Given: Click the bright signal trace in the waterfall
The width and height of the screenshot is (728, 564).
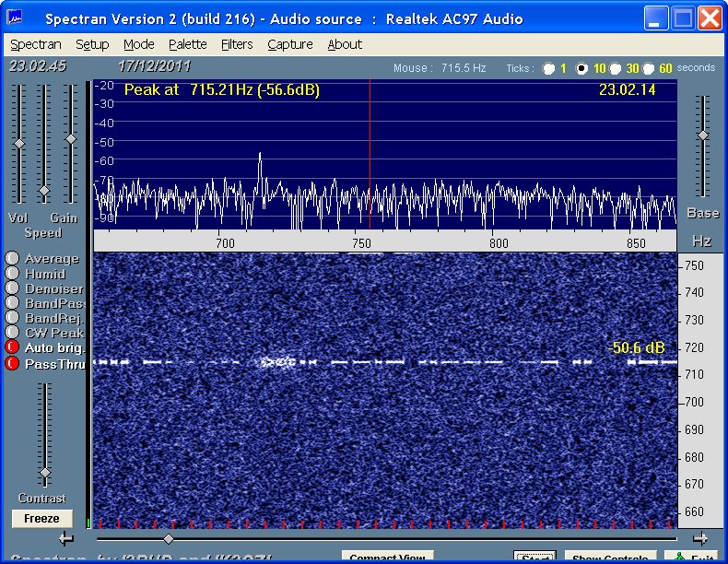Looking at the screenshot, I should point(385,361).
